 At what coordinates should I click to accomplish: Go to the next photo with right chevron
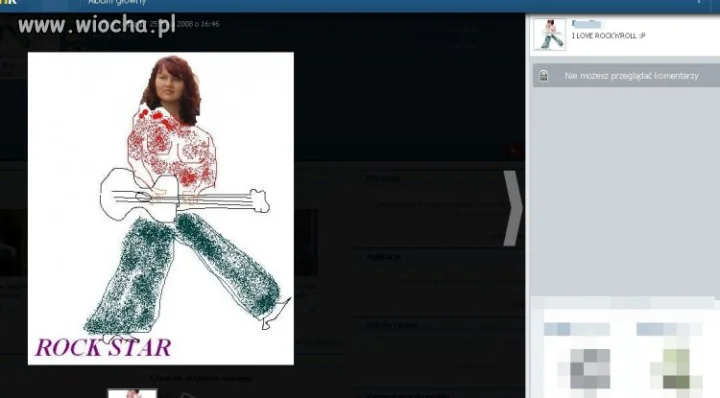pos(512,208)
